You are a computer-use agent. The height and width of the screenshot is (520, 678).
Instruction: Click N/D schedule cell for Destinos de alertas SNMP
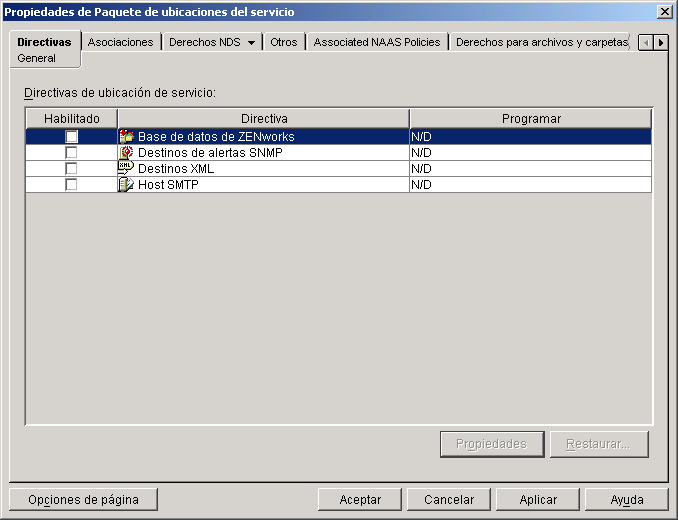coord(531,153)
